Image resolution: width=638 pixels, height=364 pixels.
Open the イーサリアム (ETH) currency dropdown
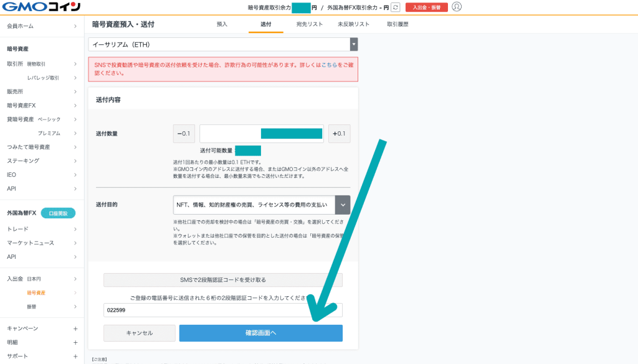coord(223,45)
